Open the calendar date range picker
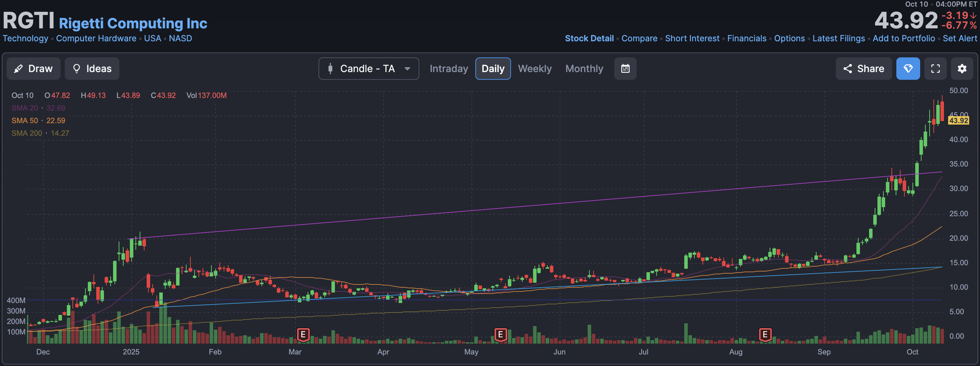980x366 pixels. click(625, 69)
